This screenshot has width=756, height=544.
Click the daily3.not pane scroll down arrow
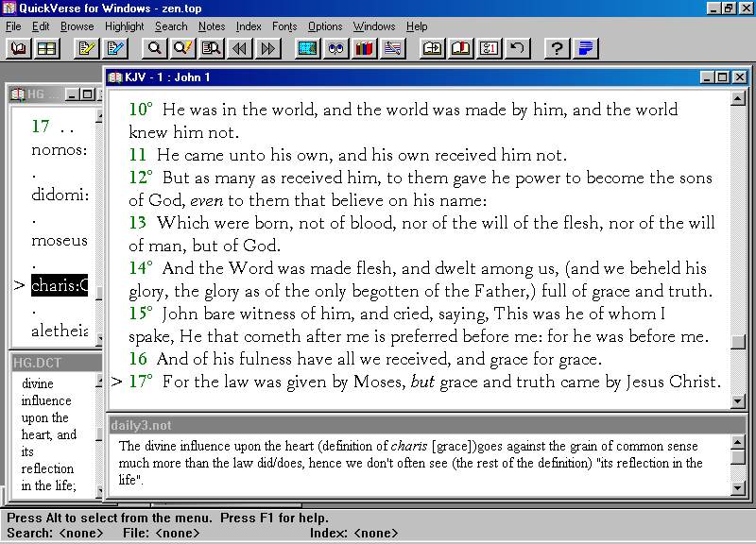(x=738, y=487)
